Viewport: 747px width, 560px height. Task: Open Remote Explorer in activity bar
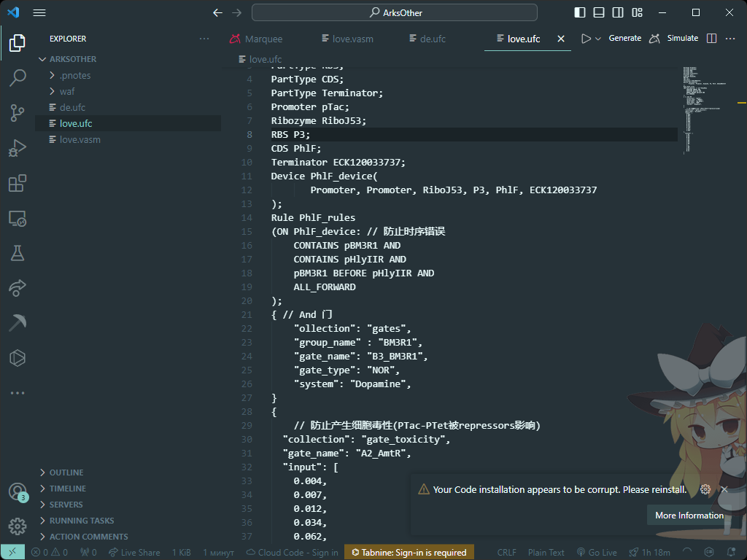(x=18, y=219)
